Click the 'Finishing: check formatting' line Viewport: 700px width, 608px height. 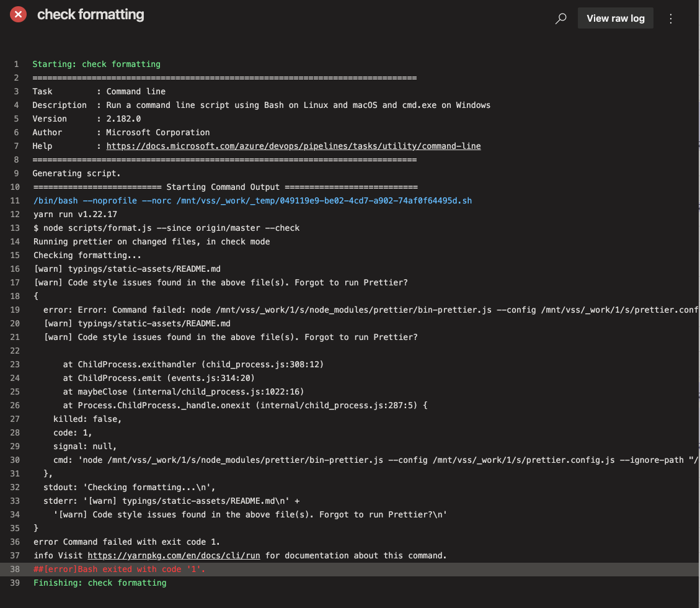(100, 583)
